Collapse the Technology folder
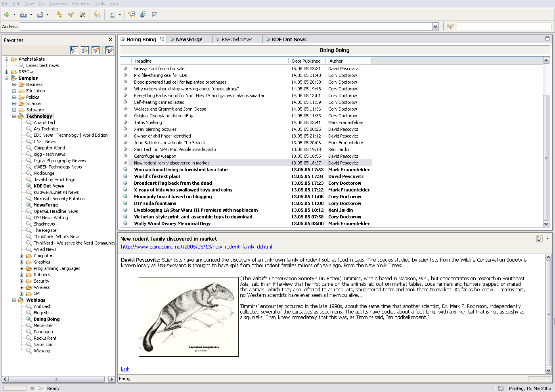 click(14, 116)
